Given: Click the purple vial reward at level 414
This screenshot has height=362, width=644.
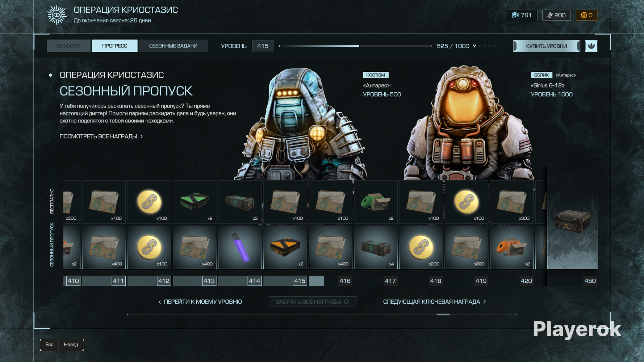Looking at the screenshot, I should point(240,247).
